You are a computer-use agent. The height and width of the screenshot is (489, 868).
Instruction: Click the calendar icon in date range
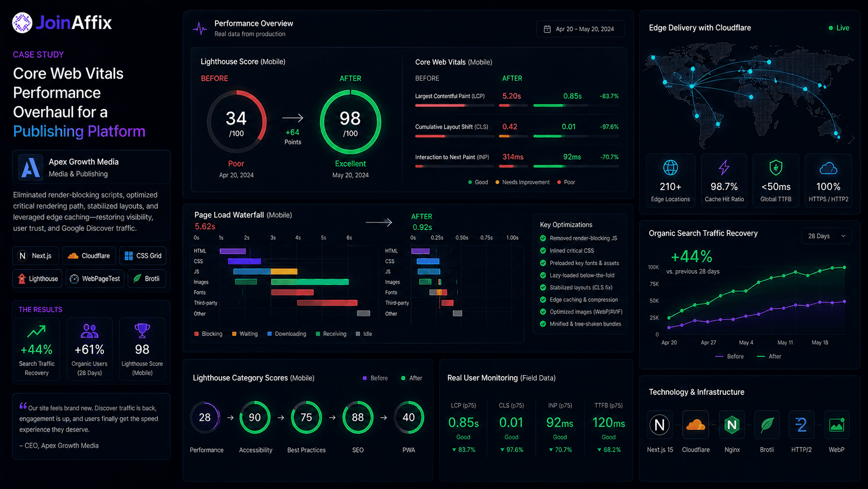[547, 29]
